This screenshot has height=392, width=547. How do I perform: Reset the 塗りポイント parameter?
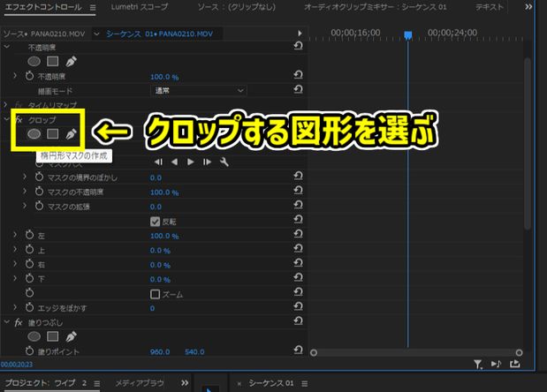point(299,350)
